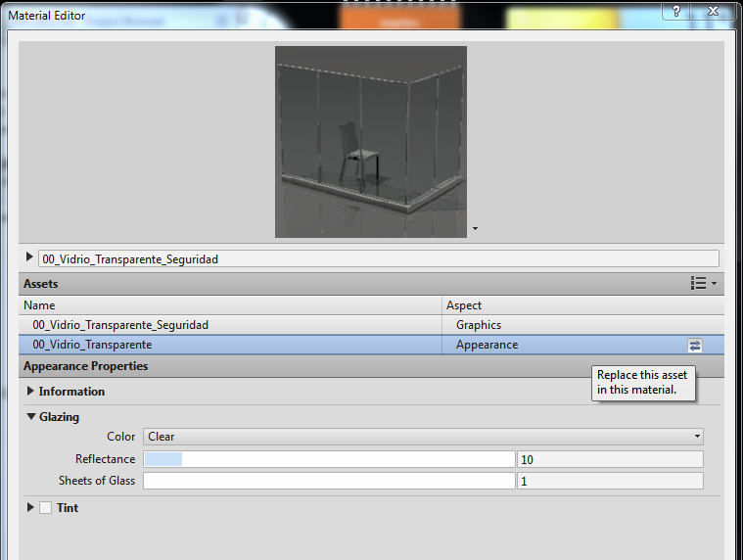Expand the Tint section arrow
743x560 pixels.
(30, 507)
